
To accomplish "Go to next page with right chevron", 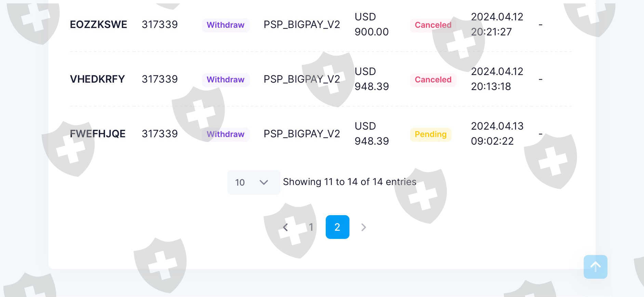I will (363, 227).
